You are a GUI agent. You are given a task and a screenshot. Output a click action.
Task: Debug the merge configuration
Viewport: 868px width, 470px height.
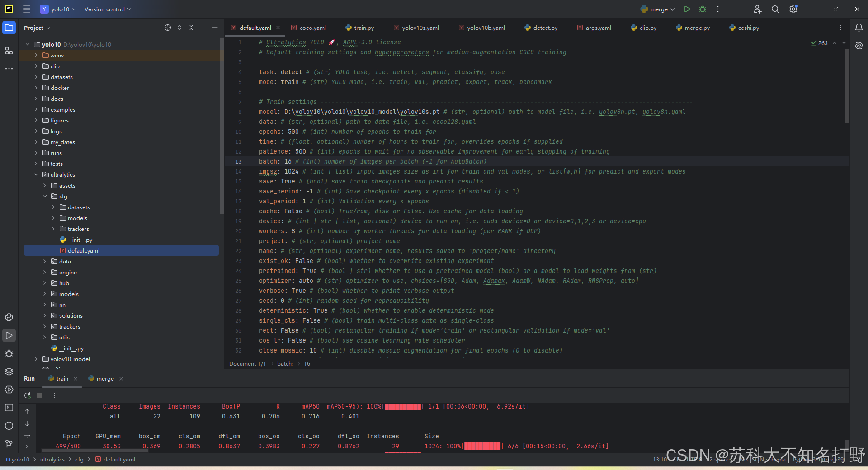coord(703,9)
